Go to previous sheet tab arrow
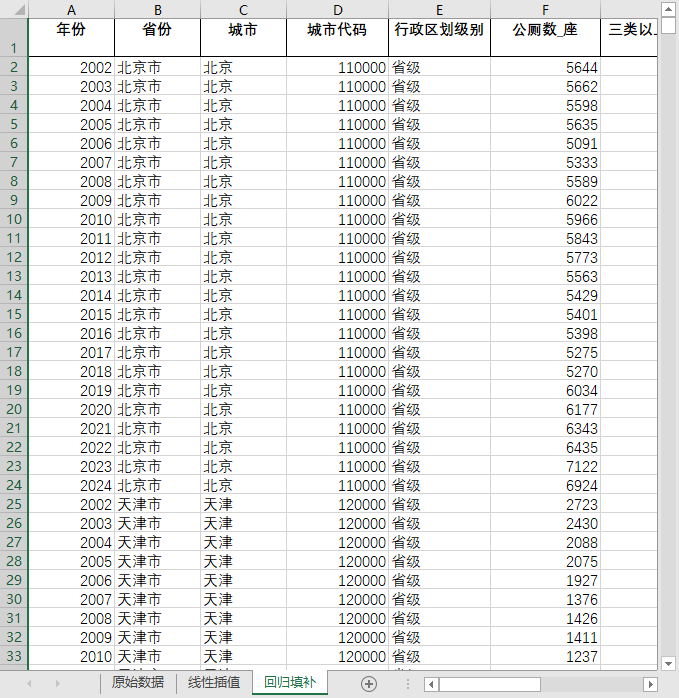Screen dimensions: 679x698 point(29,683)
